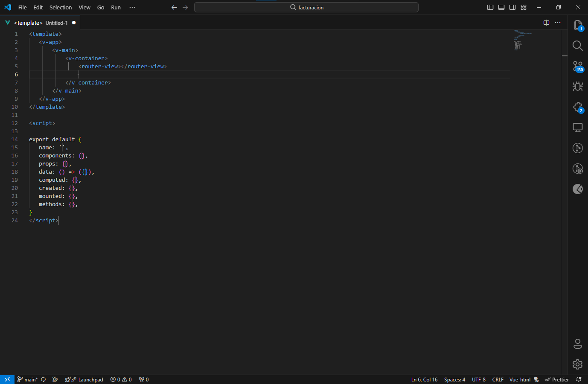
Task: Open Source Control view with 130 badge
Action: click(578, 66)
